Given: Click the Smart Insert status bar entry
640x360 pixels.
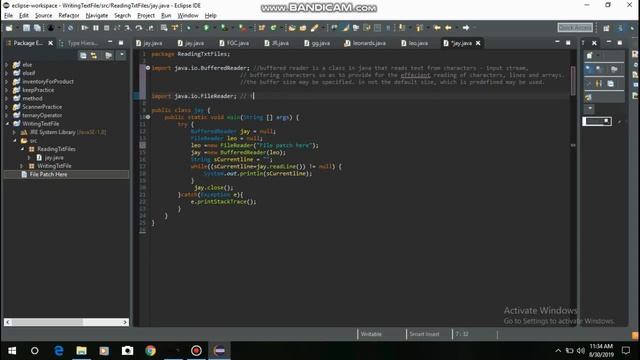Looking at the screenshot, I should click(424, 334).
